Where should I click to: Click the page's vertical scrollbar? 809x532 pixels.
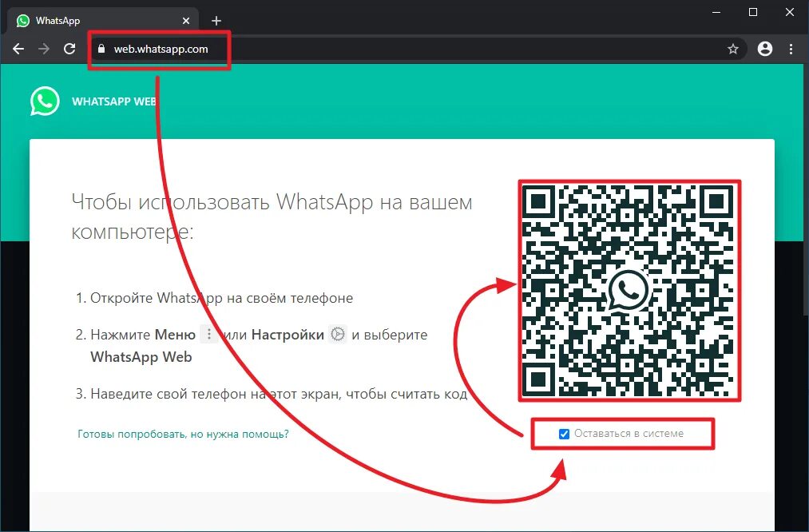point(805,189)
